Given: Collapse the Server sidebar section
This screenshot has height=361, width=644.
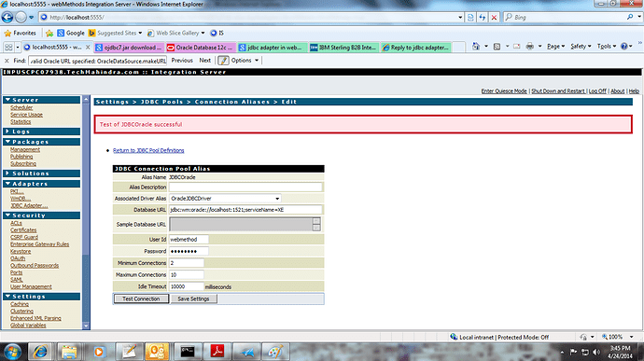Looking at the screenshot, I should click(x=41, y=100).
